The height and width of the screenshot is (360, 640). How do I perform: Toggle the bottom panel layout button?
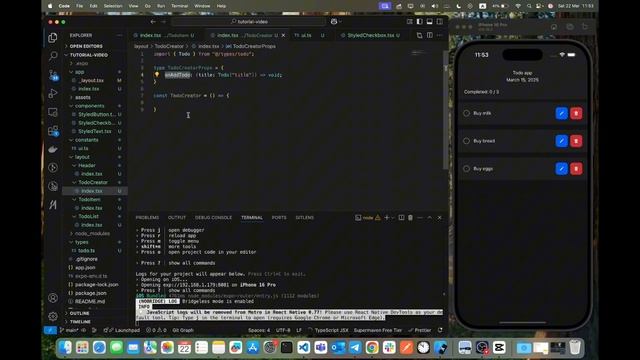click(x=429, y=22)
